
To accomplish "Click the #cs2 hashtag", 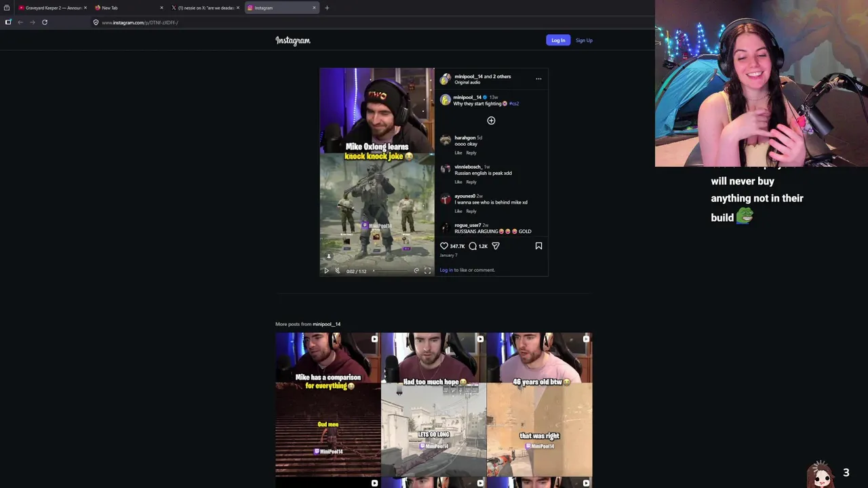I will (x=514, y=104).
